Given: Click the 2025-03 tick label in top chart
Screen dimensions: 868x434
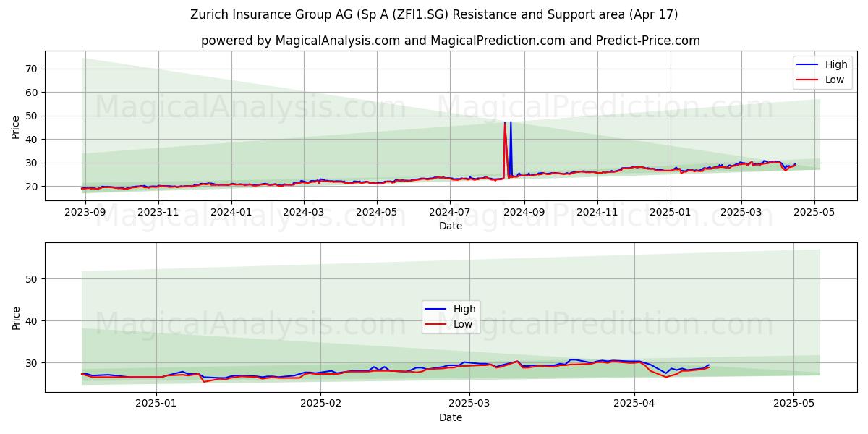Looking at the screenshot, I should coord(741,212).
